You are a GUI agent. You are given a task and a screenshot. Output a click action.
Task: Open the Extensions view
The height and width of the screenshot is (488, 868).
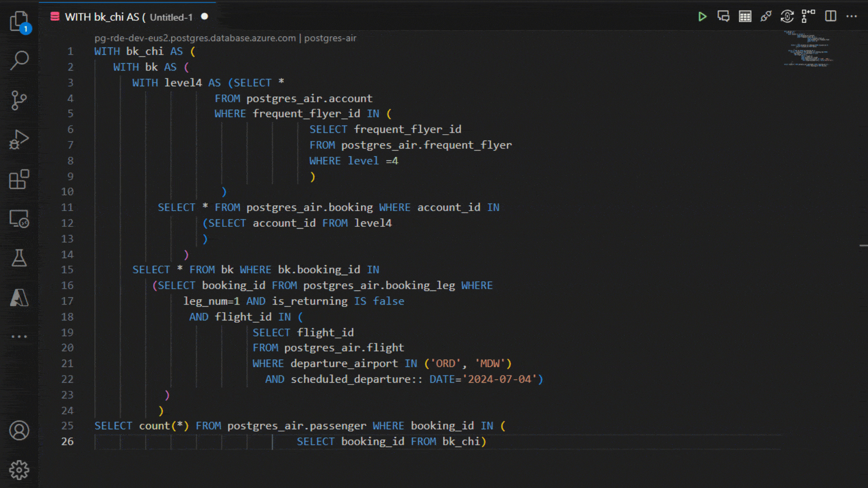(19, 179)
